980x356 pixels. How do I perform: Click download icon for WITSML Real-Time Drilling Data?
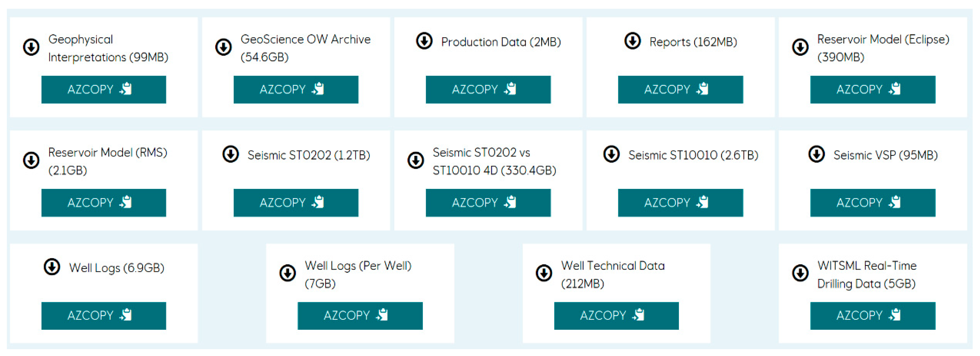(800, 273)
